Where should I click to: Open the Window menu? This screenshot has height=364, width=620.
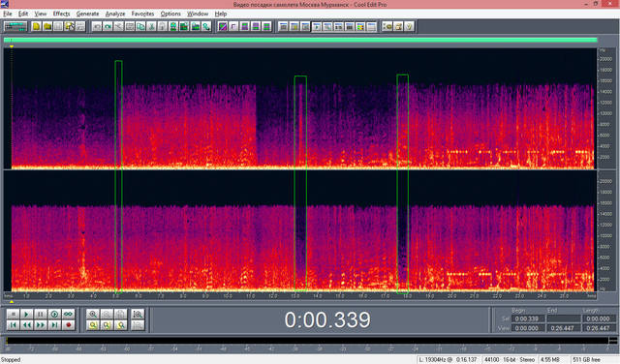[x=198, y=14]
